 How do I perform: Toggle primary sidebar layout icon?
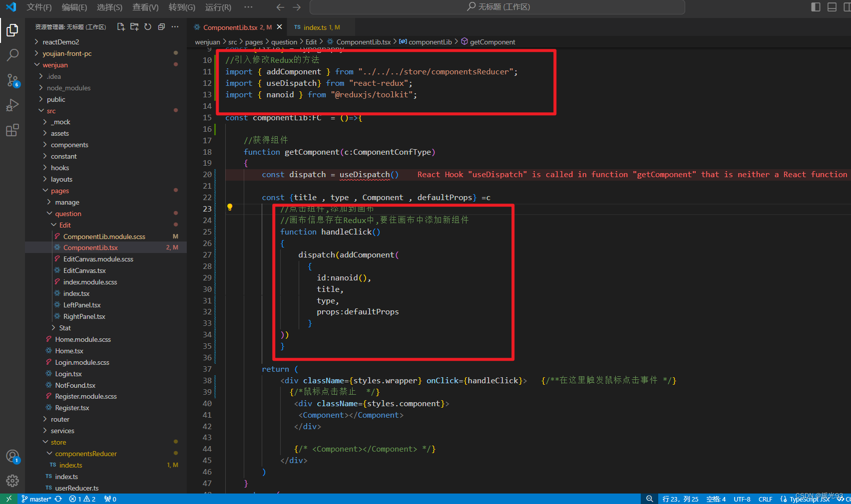(x=816, y=7)
